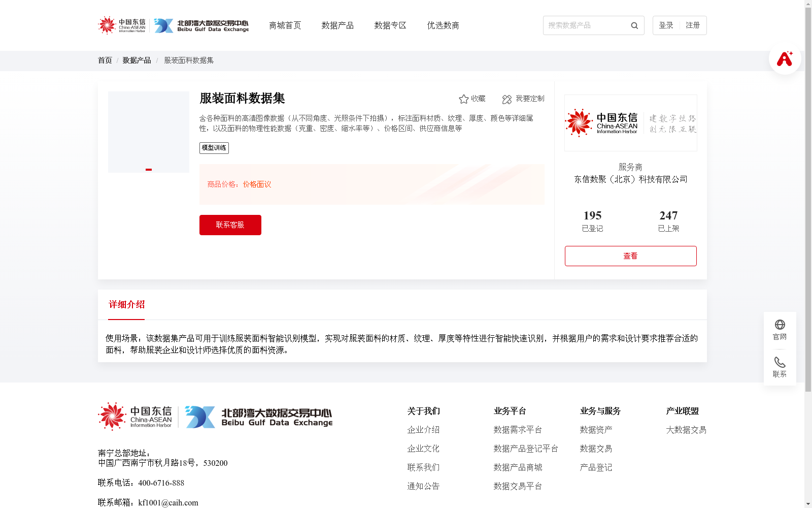Click the 联系 phone icon

[780, 362]
